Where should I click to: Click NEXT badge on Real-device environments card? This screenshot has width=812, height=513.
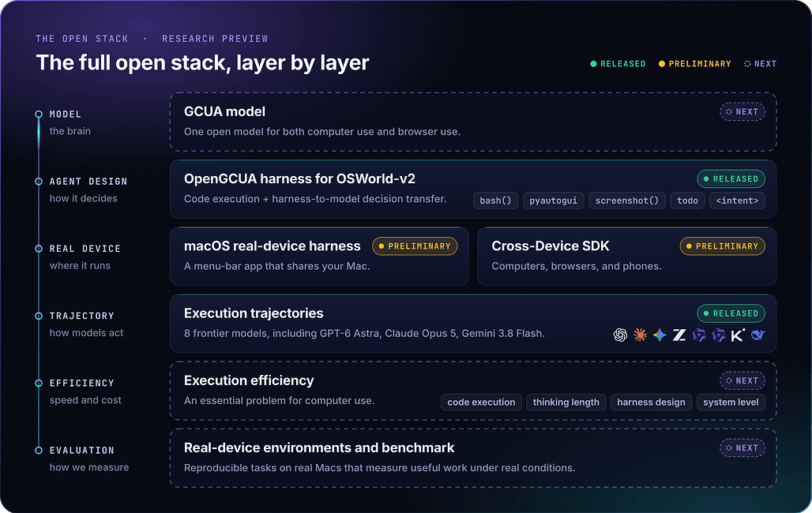click(742, 448)
